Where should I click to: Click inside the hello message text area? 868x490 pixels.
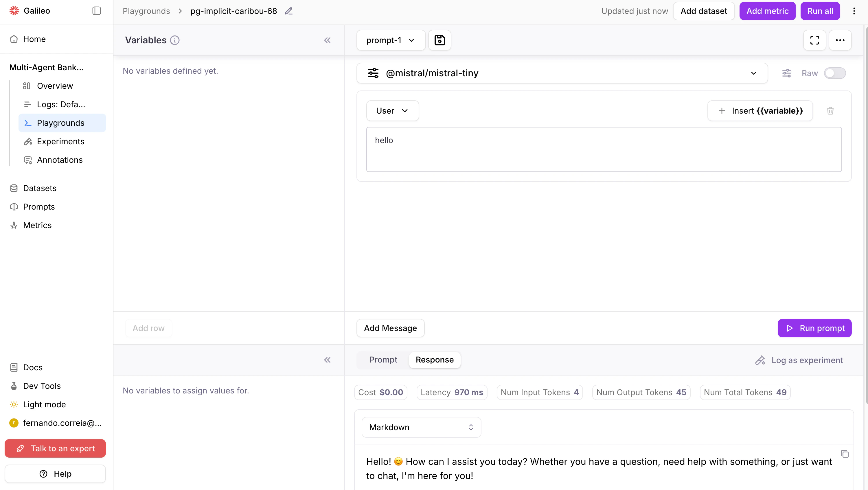[x=603, y=149]
